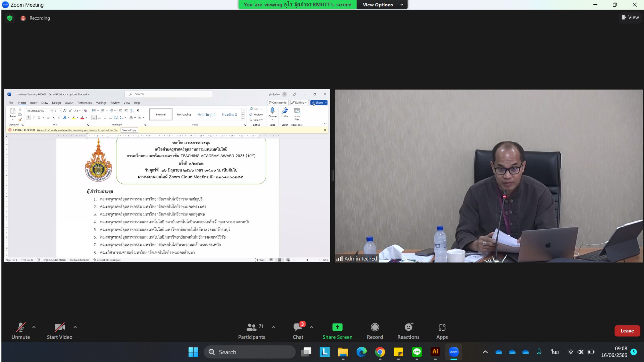Switch to the Review ribbon tab
This screenshot has height=362, width=644.
[x=115, y=103]
